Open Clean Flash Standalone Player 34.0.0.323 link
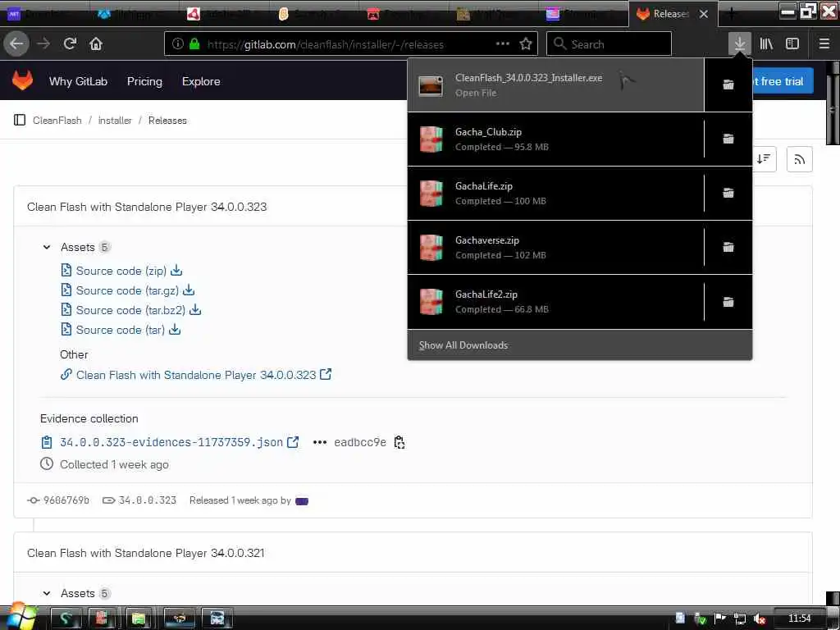 (x=196, y=374)
